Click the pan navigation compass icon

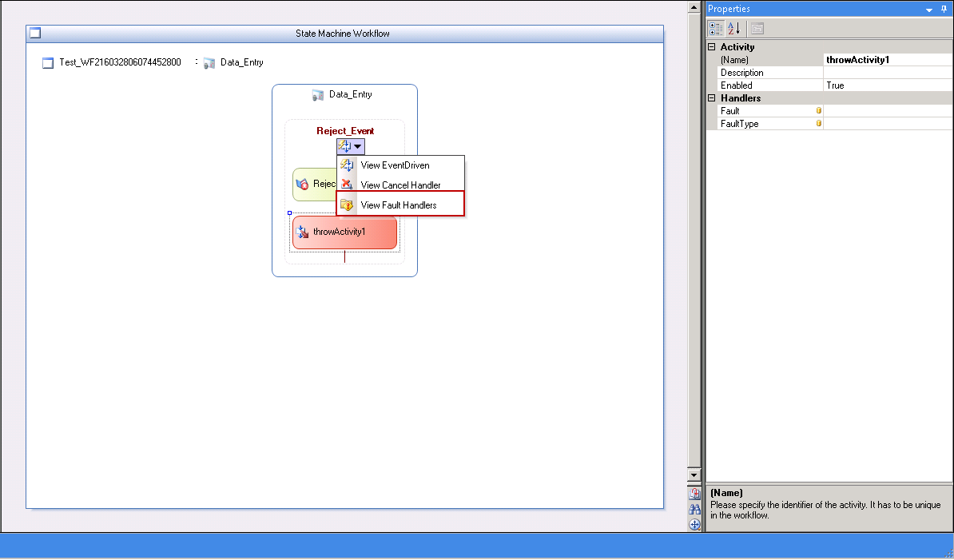coord(694,524)
